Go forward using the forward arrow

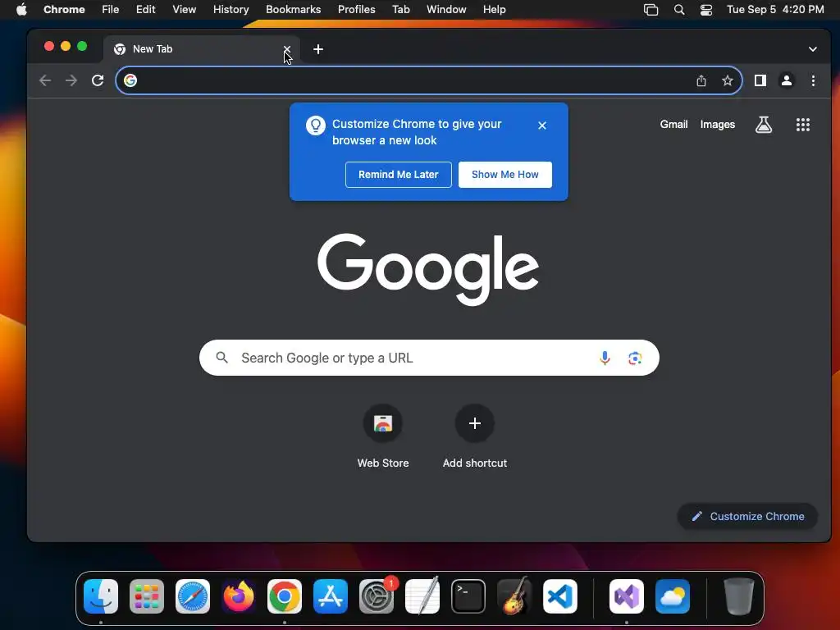pyautogui.click(x=71, y=80)
